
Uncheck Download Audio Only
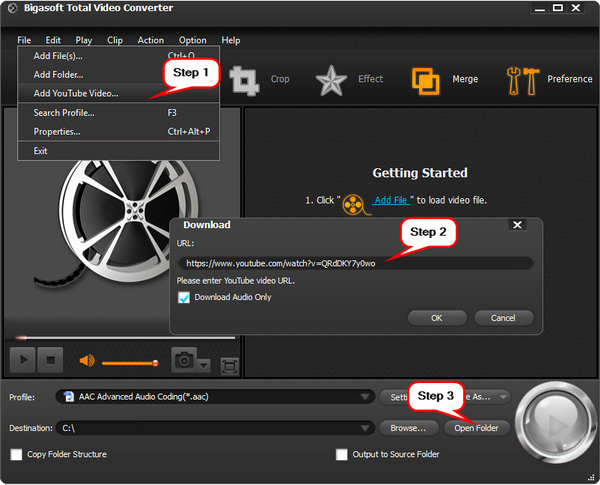pyautogui.click(x=184, y=297)
